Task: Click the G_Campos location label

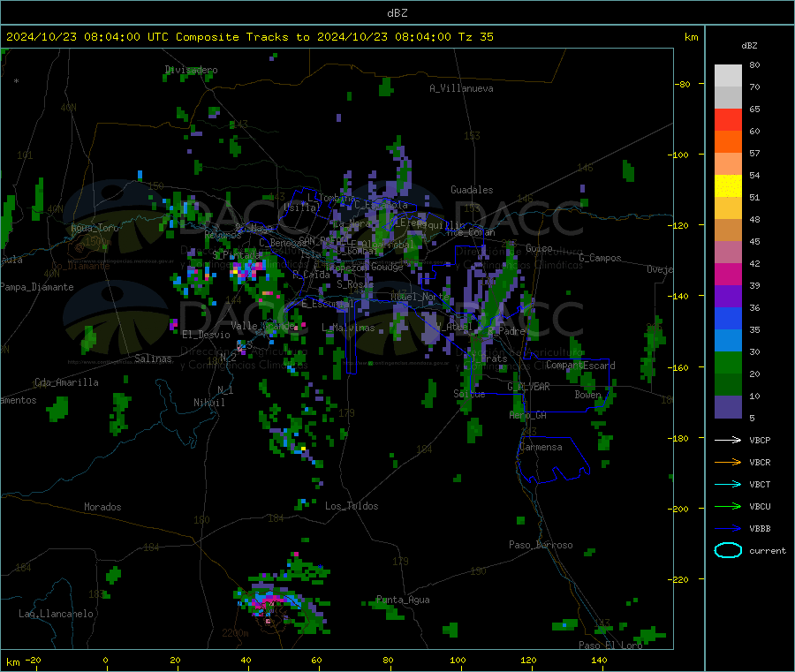Action: (601, 258)
